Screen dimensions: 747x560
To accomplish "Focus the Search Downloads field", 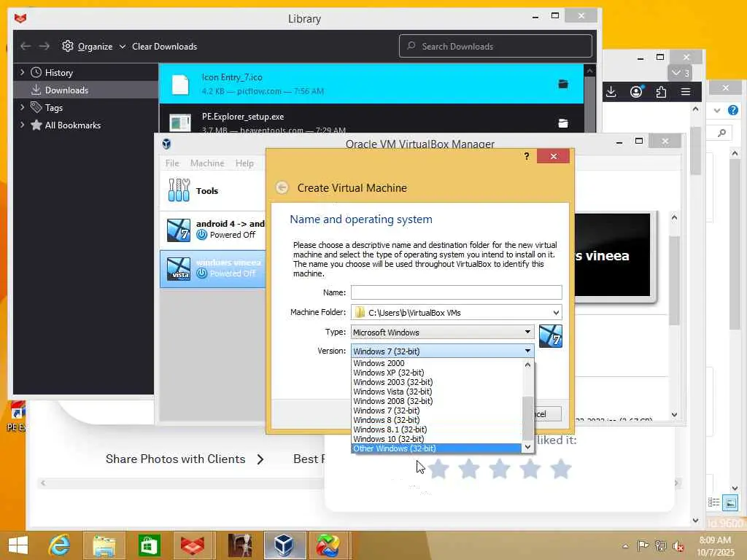I will [x=495, y=46].
